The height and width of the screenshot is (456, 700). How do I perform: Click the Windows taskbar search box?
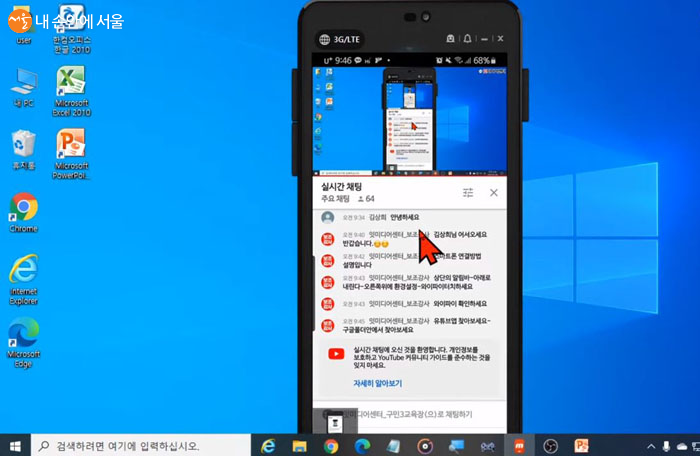point(130,444)
